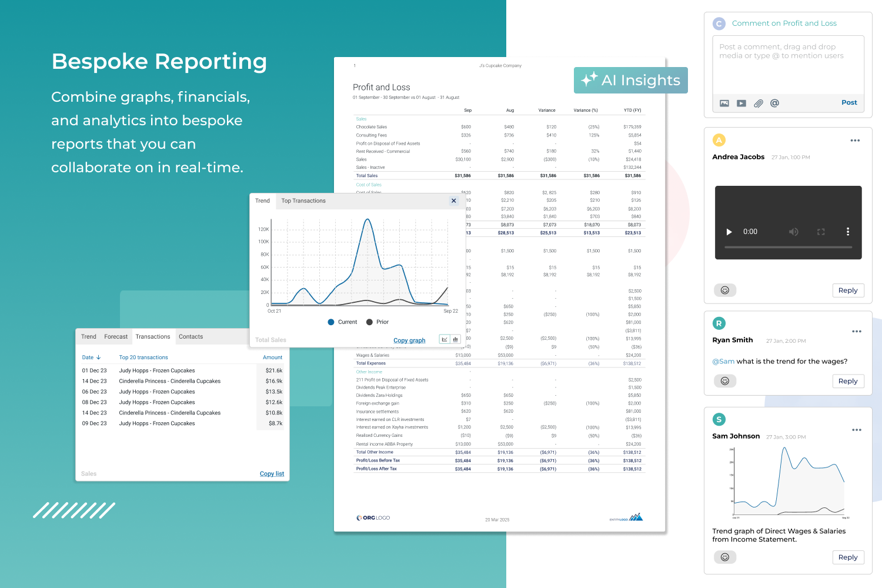Post a comment on Profit and Loss
The width and height of the screenshot is (882, 588).
[848, 102]
